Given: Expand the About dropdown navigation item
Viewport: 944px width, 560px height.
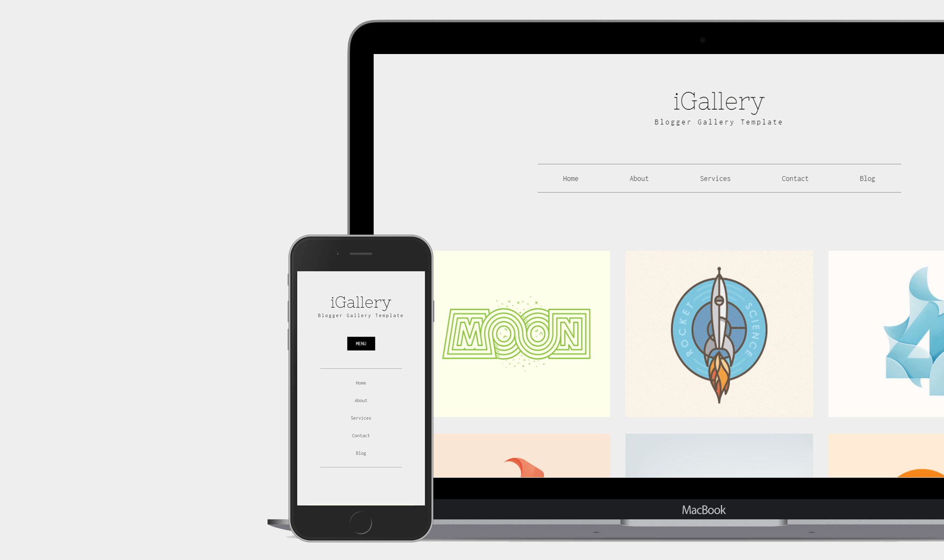Looking at the screenshot, I should (639, 178).
